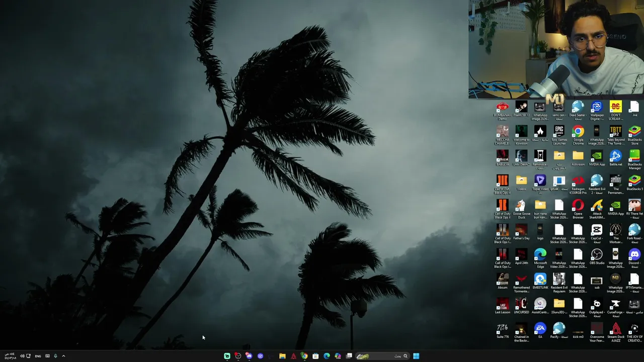Select the Goose Goose Duck icon

coord(521,209)
